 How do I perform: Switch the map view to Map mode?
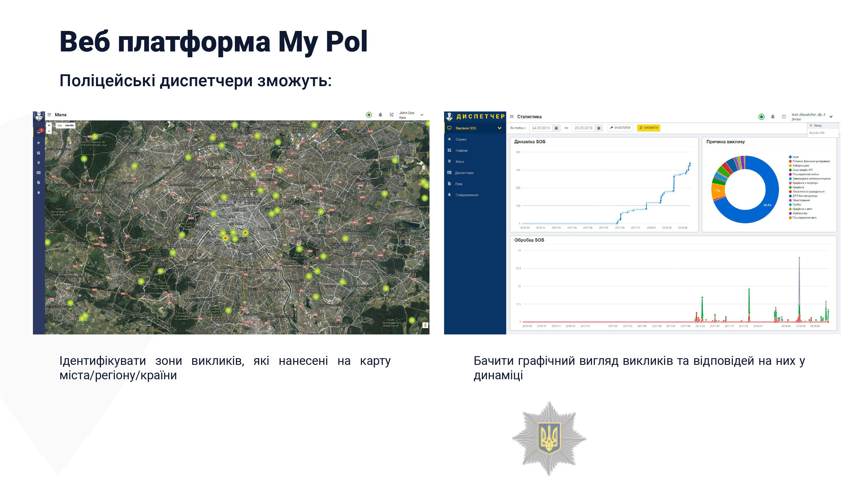click(60, 125)
